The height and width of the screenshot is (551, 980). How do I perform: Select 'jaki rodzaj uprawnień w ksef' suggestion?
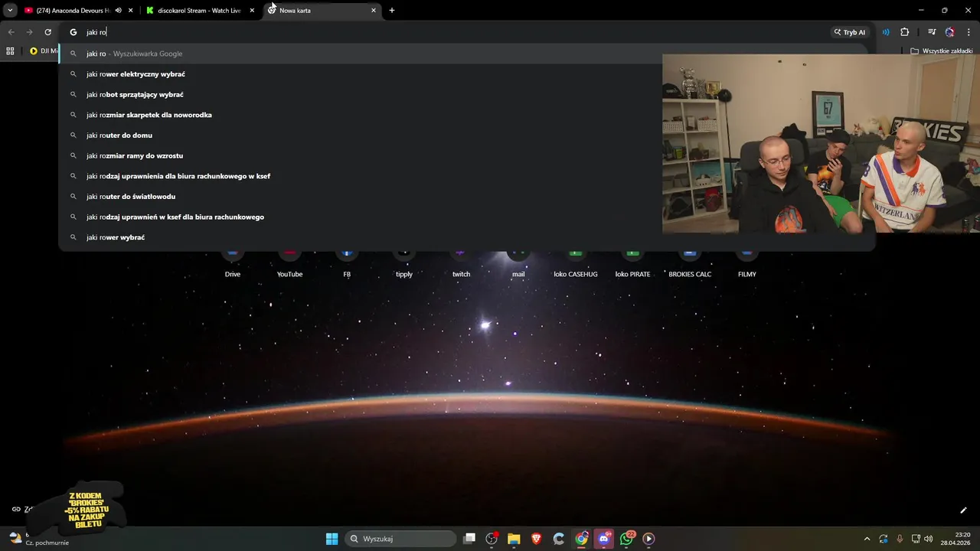point(361,217)
